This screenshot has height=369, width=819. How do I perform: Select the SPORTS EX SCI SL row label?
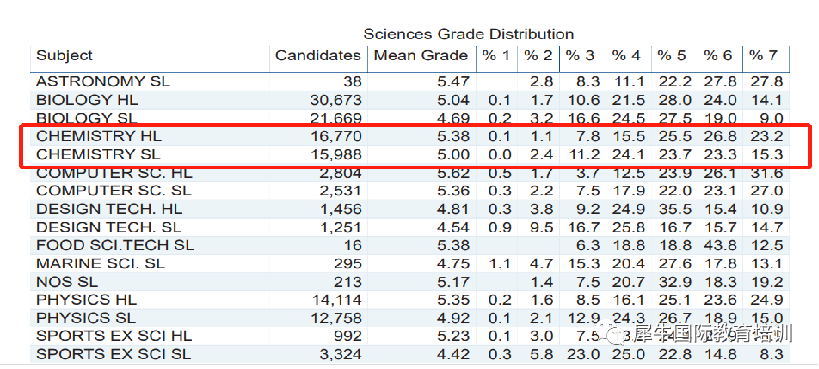(113, 354)
